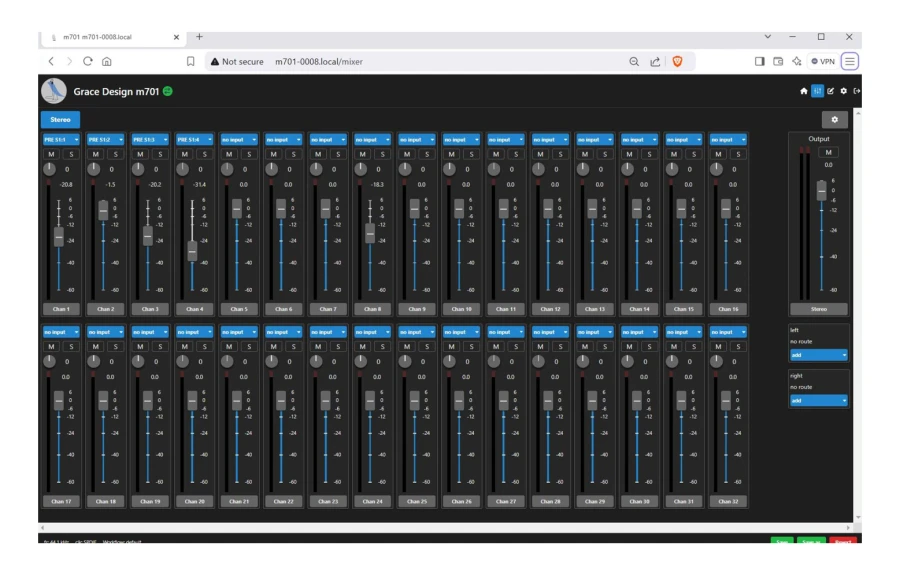Go back with browser back arrow
The width and height of the screenshot is (900, 575).
click(51, 61)
